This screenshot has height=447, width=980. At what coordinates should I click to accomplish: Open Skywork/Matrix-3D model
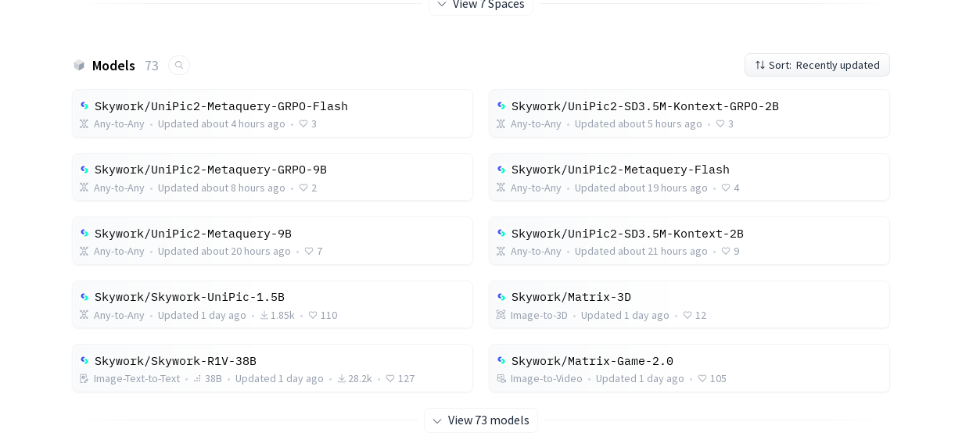[689, 305]
